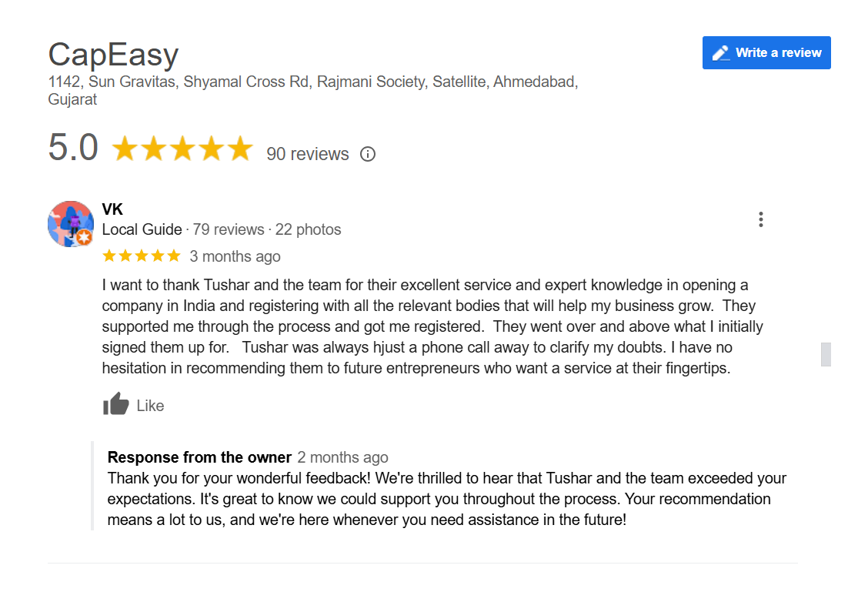Click the thumbs-up Like icon

115,404
